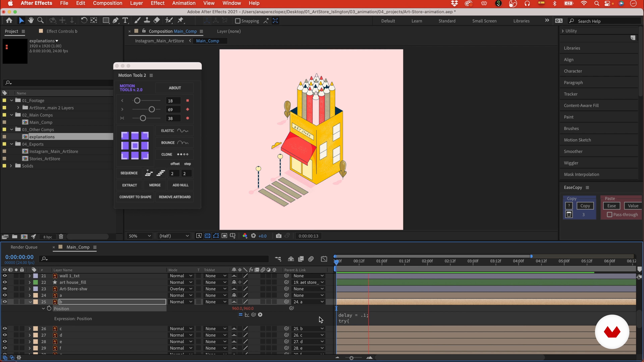Click the Graph Editor icon in timeline
644x362 pixels.
click(324, 259)
